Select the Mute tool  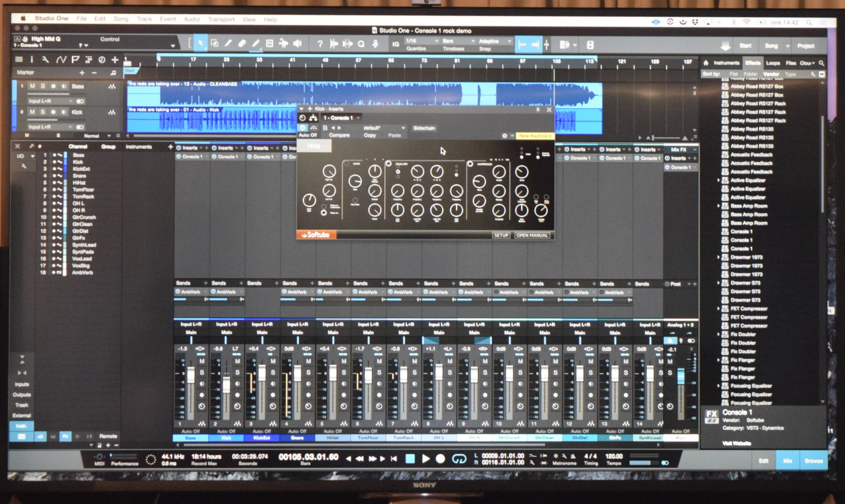click(x=270, y=43)
